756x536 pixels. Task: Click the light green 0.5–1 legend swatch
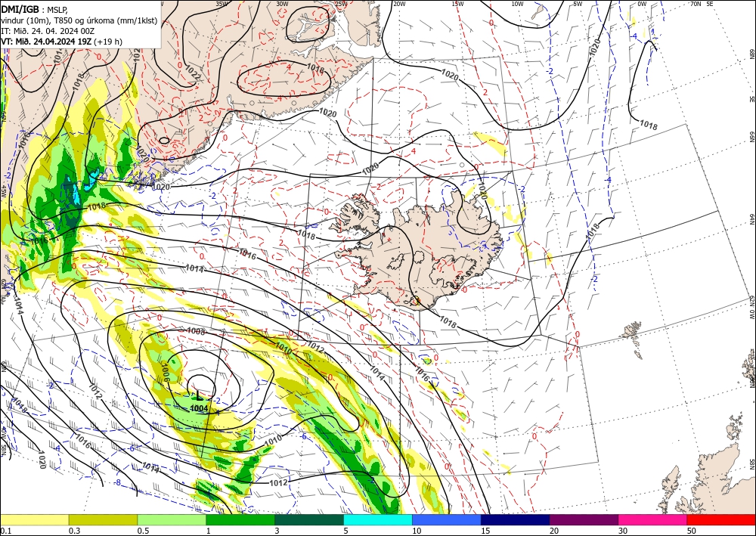pyautogui.click(x=172, y=519)
